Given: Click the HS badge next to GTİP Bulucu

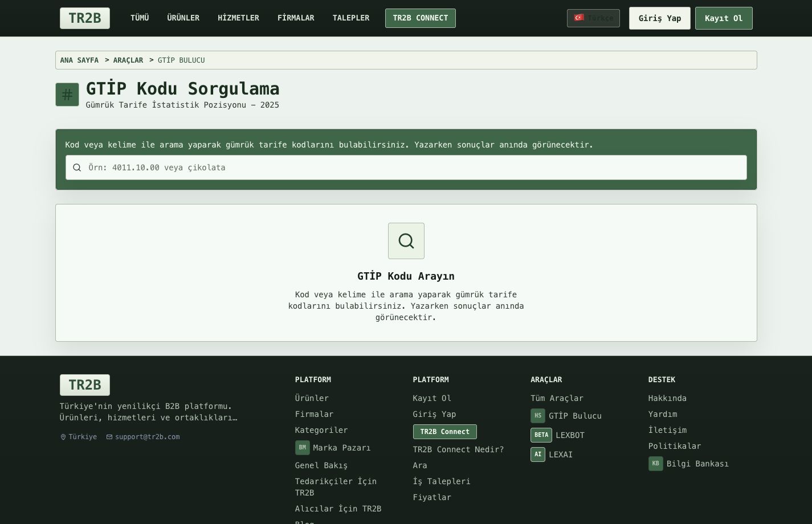Looking at the screenshot, I should click(538, 416).
